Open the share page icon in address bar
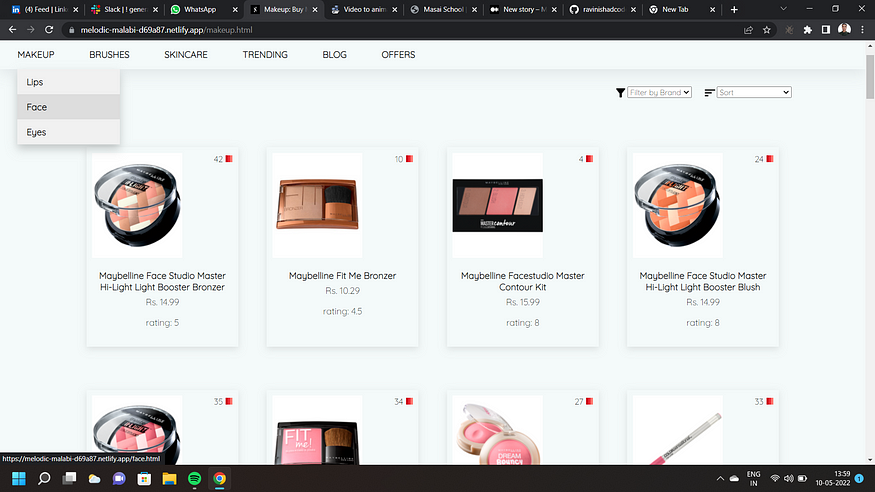This screenshot has width=875, height=492. (x=748, y=30)
